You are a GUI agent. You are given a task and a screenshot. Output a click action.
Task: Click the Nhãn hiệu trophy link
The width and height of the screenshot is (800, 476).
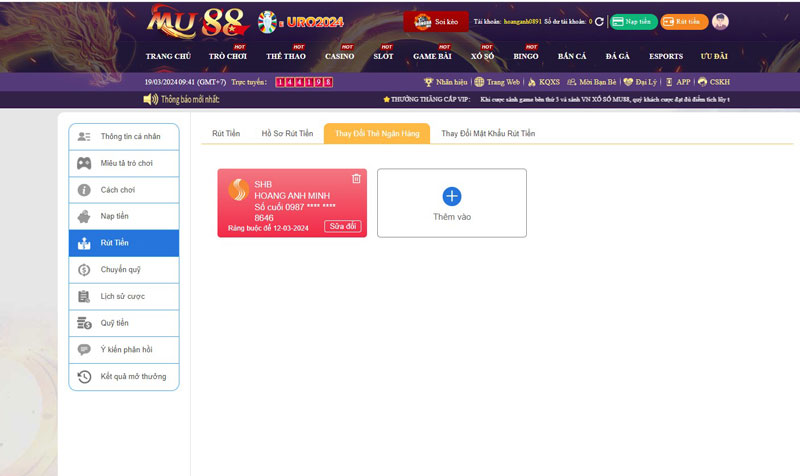pos(445,82)
